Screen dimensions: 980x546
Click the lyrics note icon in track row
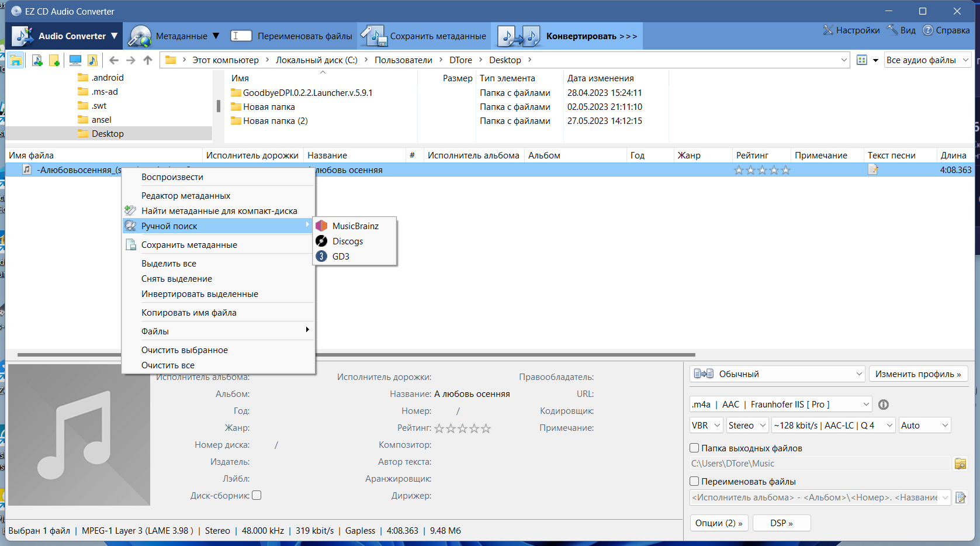873,170
